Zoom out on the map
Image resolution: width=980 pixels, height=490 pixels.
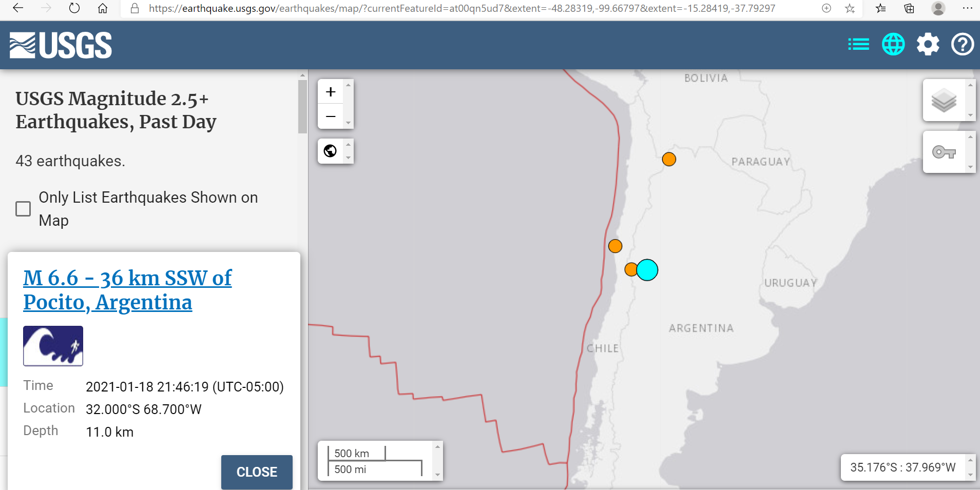(331, 116)
